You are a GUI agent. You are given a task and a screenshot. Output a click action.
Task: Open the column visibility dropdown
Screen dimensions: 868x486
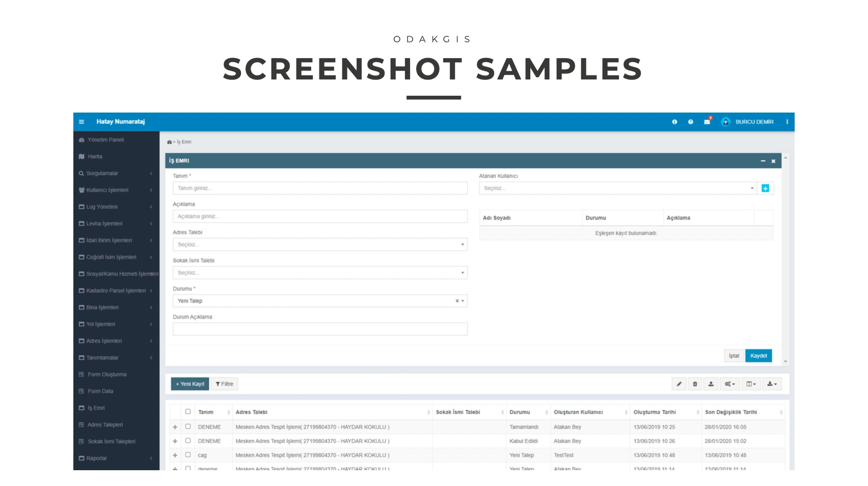751,384
